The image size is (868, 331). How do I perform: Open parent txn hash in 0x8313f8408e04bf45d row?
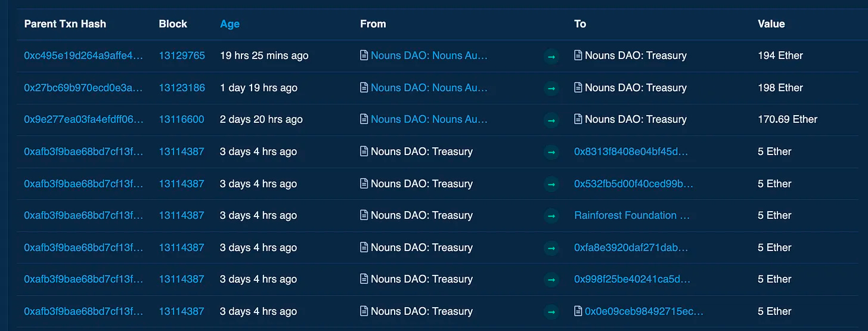[83, 151]
